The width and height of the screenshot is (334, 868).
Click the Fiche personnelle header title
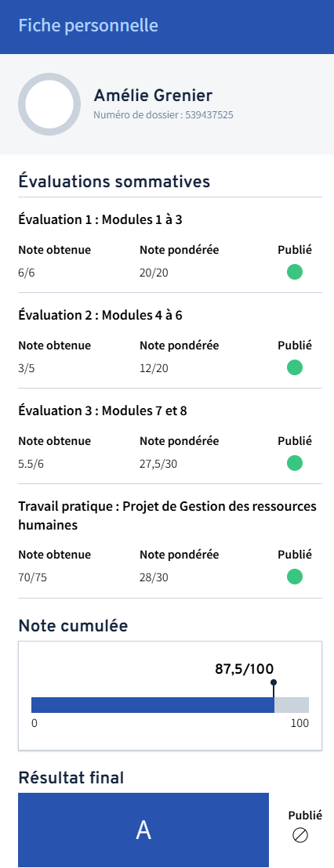tap(88, 26)
